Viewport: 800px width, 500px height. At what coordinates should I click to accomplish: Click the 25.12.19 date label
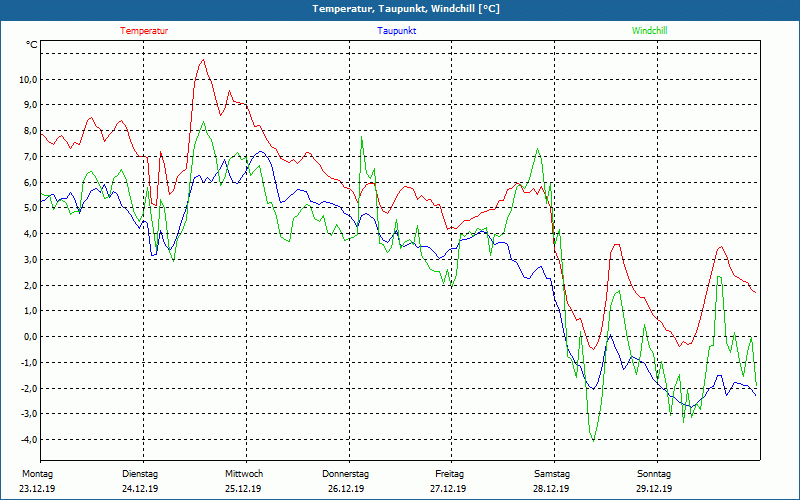tap(243, 489)
